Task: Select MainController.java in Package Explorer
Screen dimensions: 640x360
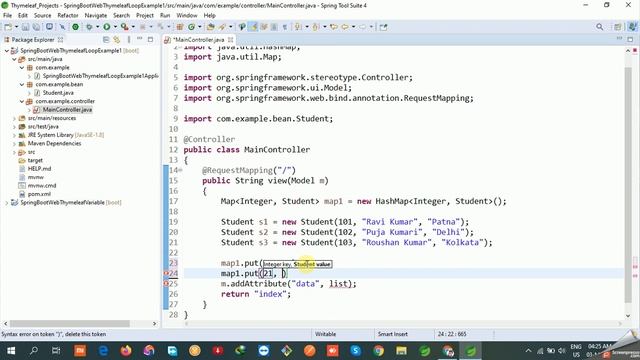Action: 67,110
